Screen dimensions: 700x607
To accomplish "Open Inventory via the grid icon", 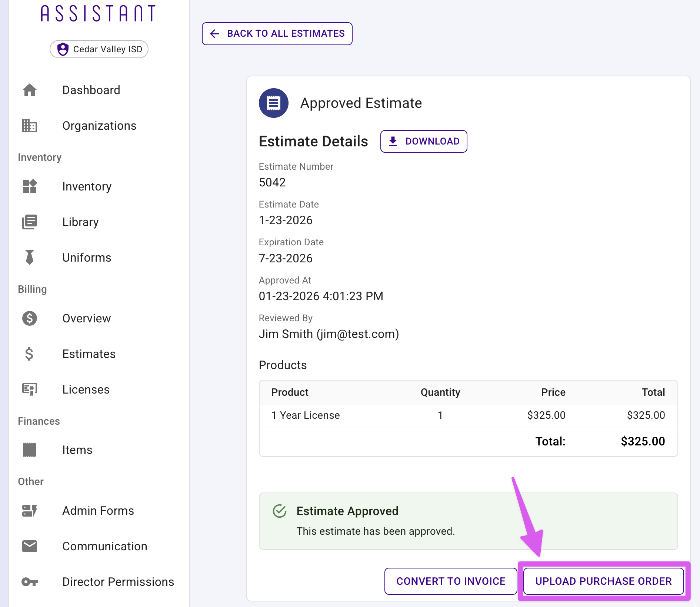I will pyautogui.click(x=30, y=186).
